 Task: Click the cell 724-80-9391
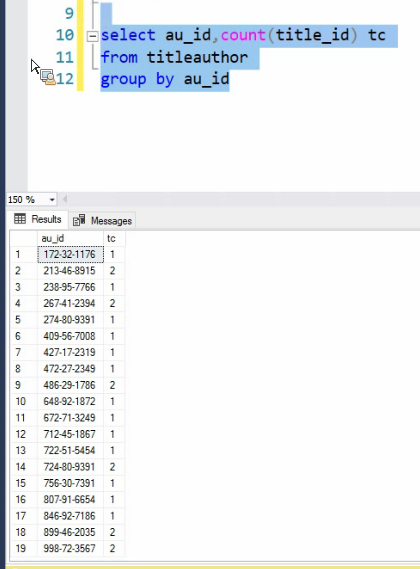[x=70, y=467]
